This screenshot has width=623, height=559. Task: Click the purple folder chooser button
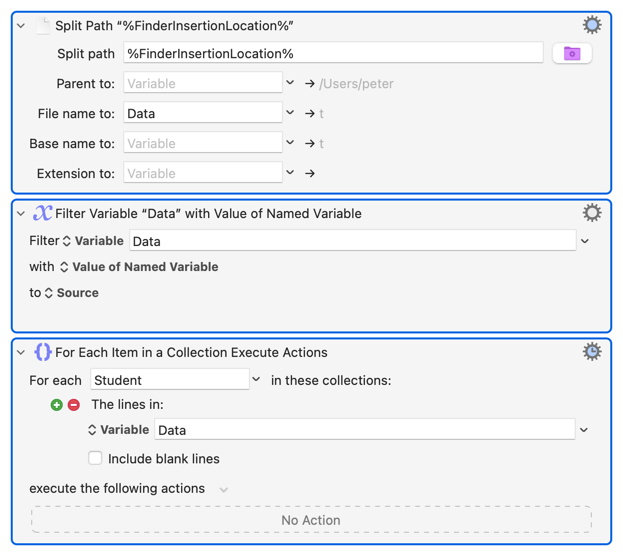tap(572, 53)
